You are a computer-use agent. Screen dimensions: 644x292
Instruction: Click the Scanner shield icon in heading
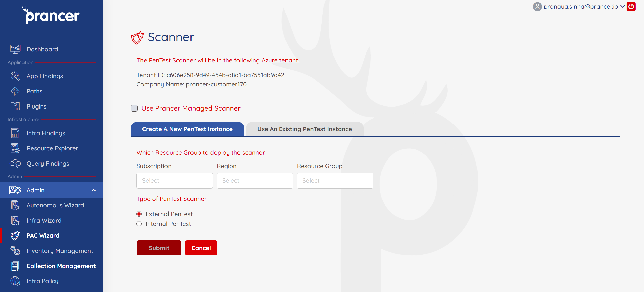(x=137, y=38)
